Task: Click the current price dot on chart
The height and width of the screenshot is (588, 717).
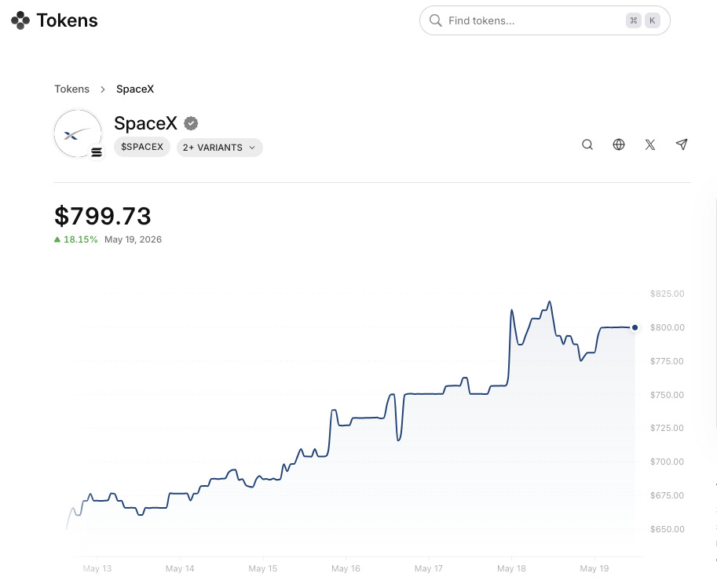Action: pos(635,327)
